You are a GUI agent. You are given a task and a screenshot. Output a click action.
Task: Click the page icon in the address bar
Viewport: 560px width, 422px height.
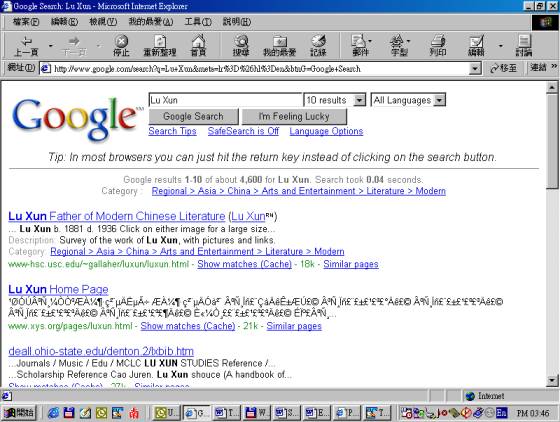click(45, 69)
